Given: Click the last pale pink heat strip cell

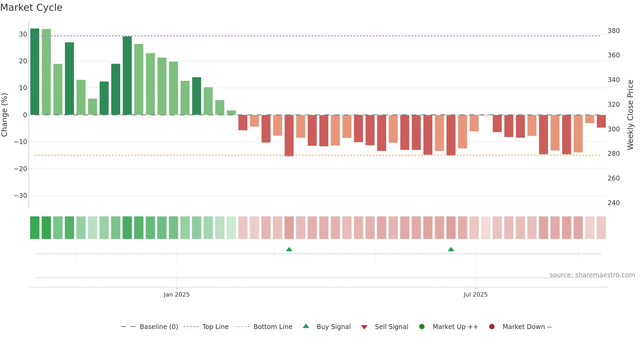Looking at the screenshot, I should 601,228.
